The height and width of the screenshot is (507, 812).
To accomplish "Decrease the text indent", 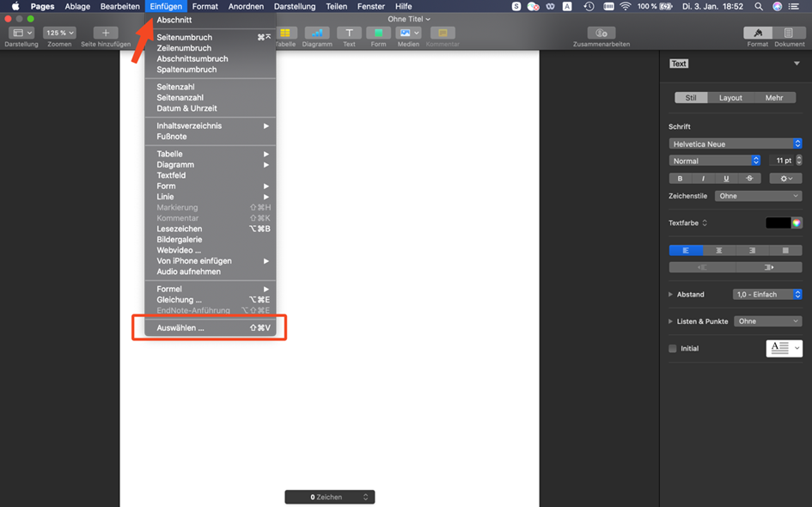I will [702, 267].
